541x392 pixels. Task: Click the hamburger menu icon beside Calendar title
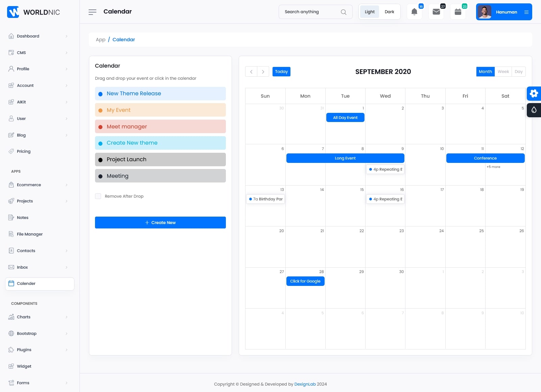tap(92, 12)
